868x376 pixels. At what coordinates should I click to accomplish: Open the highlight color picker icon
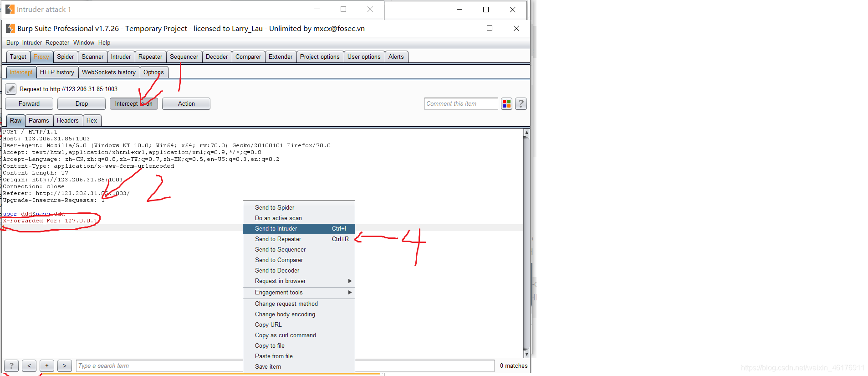pyautogui.click(x=506, y=104)
